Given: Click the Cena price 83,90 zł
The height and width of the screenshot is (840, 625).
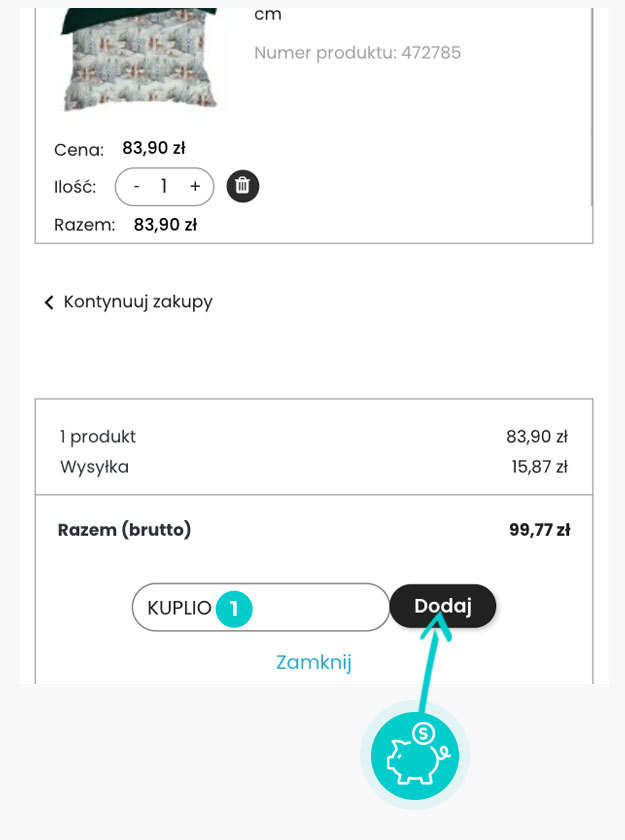Looking at the screenshot, I should (x=154, y=148).
